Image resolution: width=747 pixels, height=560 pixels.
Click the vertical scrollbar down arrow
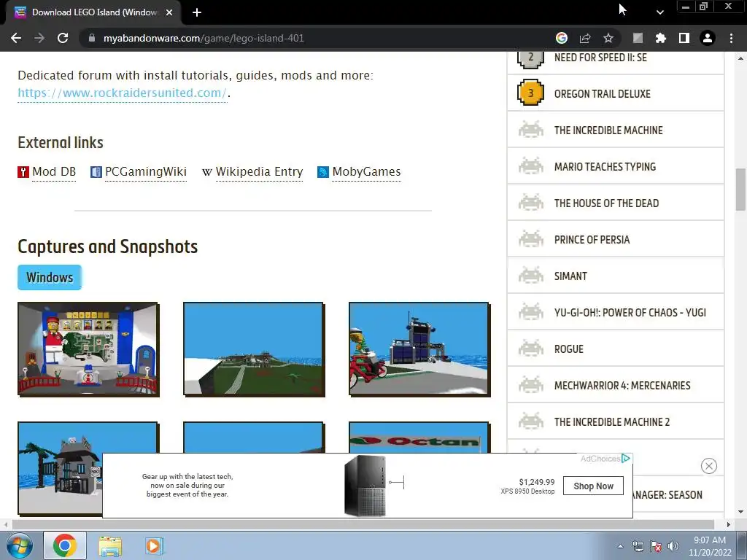740,512
